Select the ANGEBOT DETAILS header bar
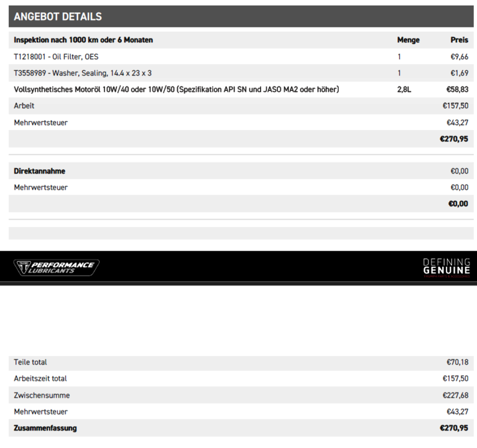 coord(241,16)
